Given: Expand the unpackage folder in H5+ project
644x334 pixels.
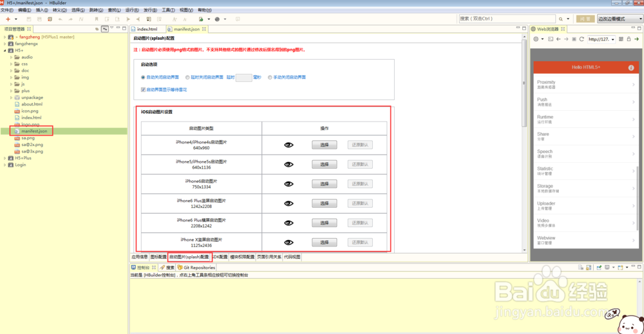Looking at the screenshot, I should tap(12, 98).
